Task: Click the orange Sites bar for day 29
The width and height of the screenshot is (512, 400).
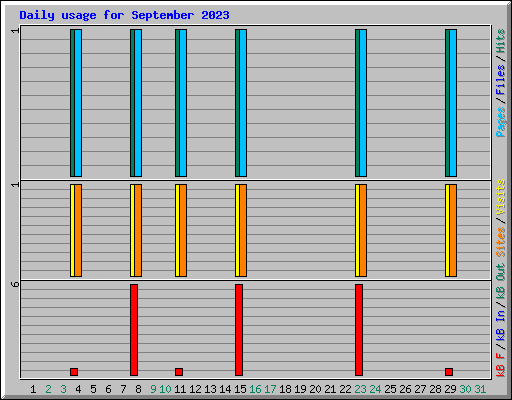Action: (x=453, y=230)
